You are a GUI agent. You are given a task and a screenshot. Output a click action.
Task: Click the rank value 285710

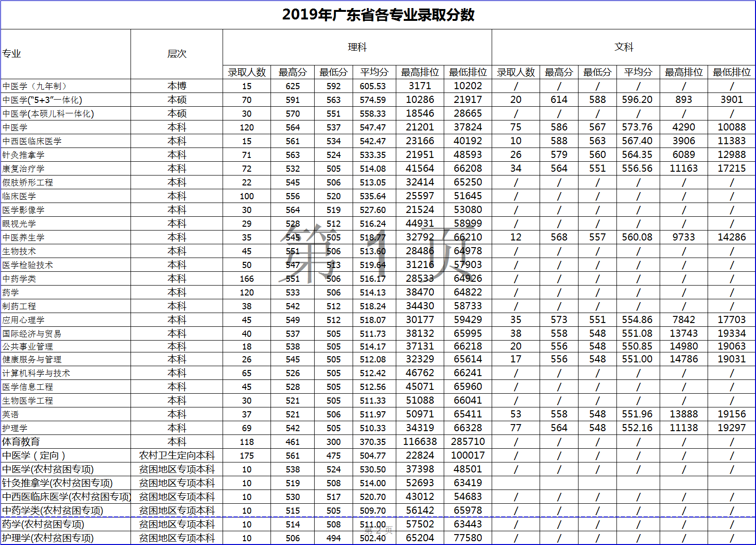pyautogui.click(x=468, y=442)
